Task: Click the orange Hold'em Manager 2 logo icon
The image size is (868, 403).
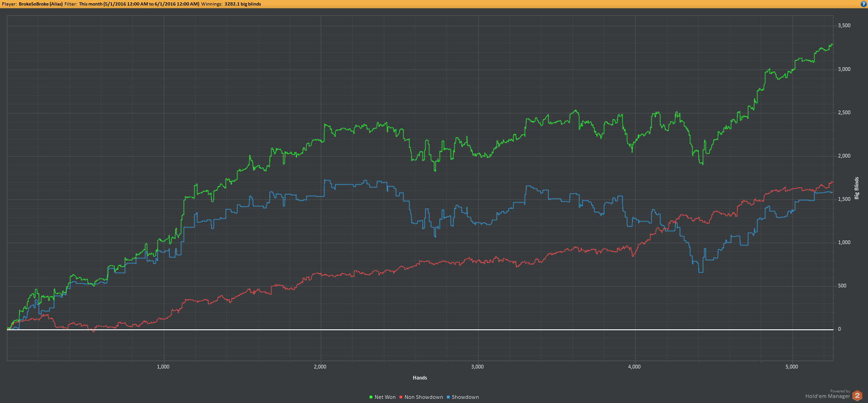Action: tap(857, 396)
